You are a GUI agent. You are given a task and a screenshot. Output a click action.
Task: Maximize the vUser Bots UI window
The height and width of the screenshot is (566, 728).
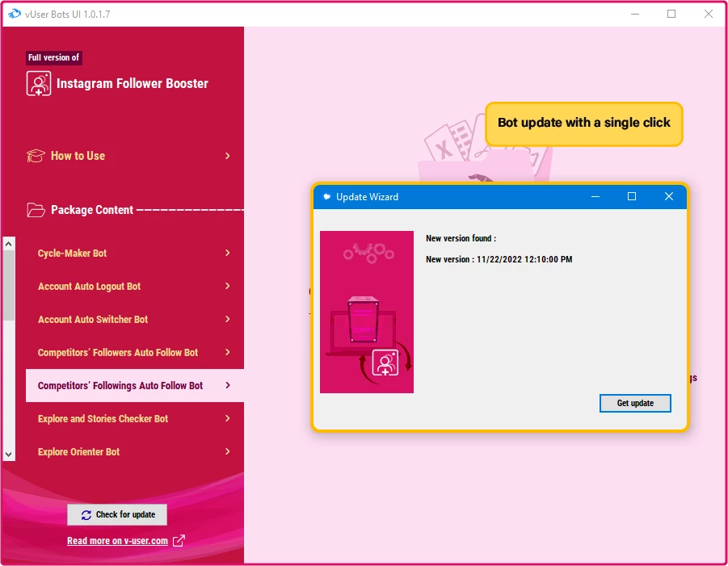pyautogui.click(x=671, y=14)
